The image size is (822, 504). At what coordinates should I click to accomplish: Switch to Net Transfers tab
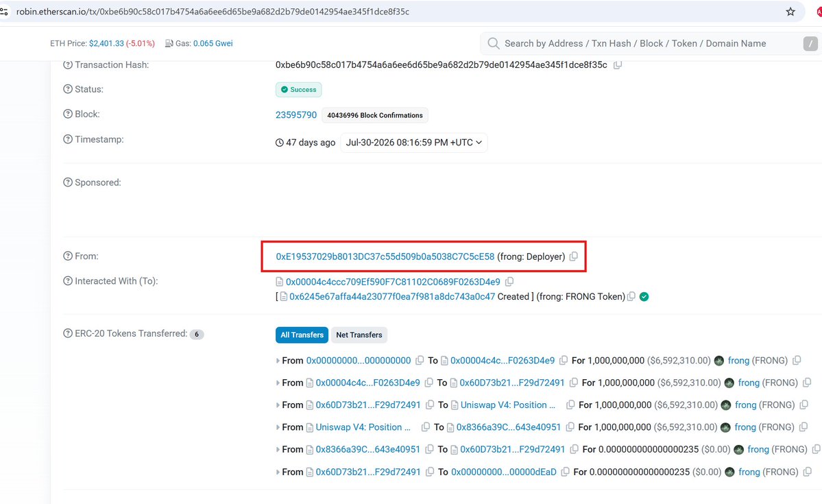pos(359,335)
